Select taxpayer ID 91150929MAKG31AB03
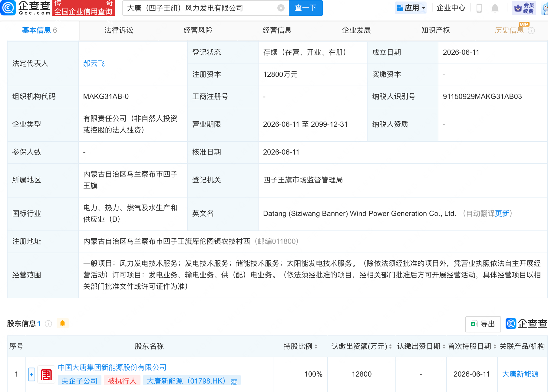 pos(482,96)
